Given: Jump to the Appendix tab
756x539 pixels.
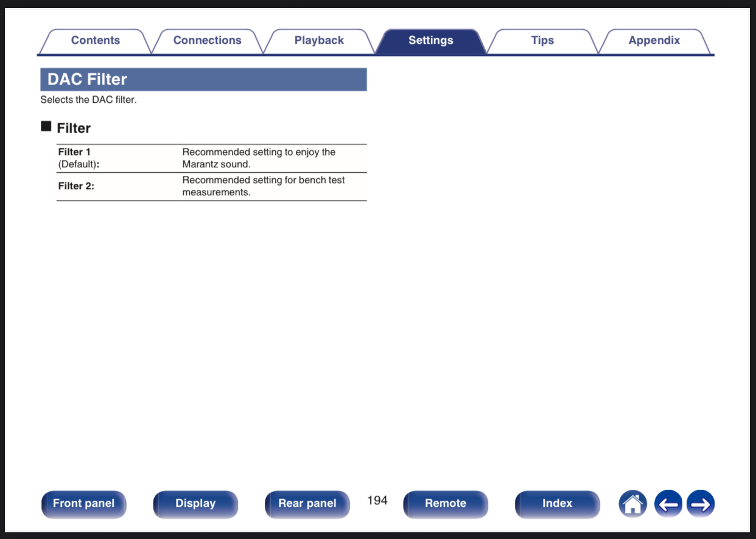Looking at the screenshot, I should pos(654,41).
